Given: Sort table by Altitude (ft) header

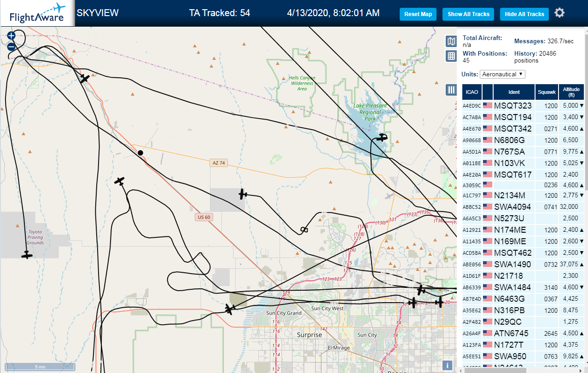Looking at the screenshot, I should click(571, 92).
